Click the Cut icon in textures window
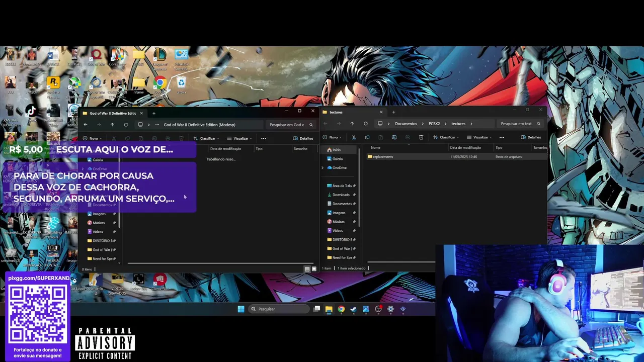The height and width of the screenshot is (362, 644). coord(354,137)
